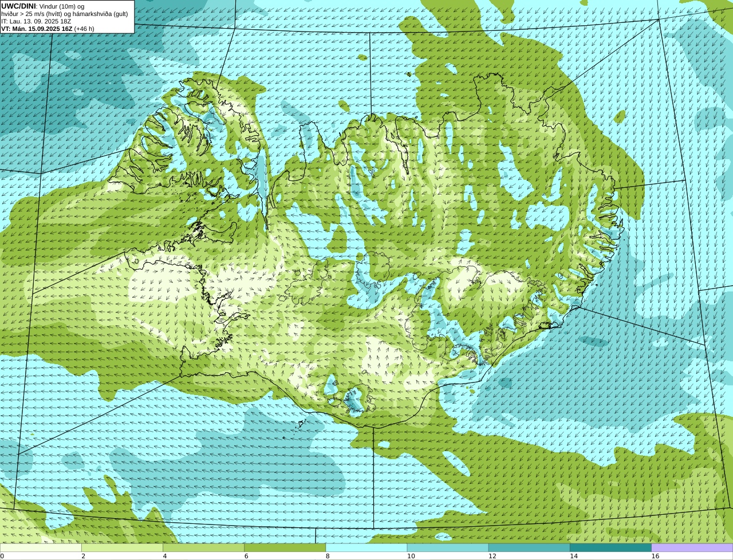
Task: Click the UWC/DINI title text
Action: (x=19, y=6)
